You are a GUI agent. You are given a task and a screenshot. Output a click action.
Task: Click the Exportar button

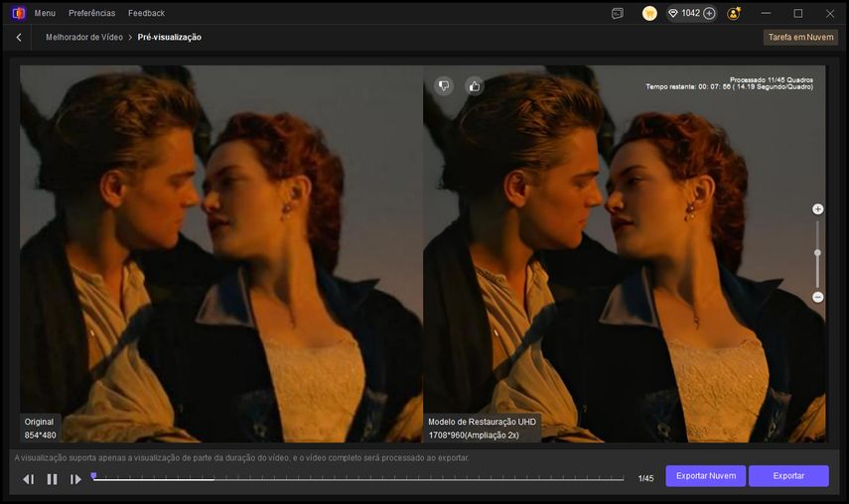click(788, 476)
